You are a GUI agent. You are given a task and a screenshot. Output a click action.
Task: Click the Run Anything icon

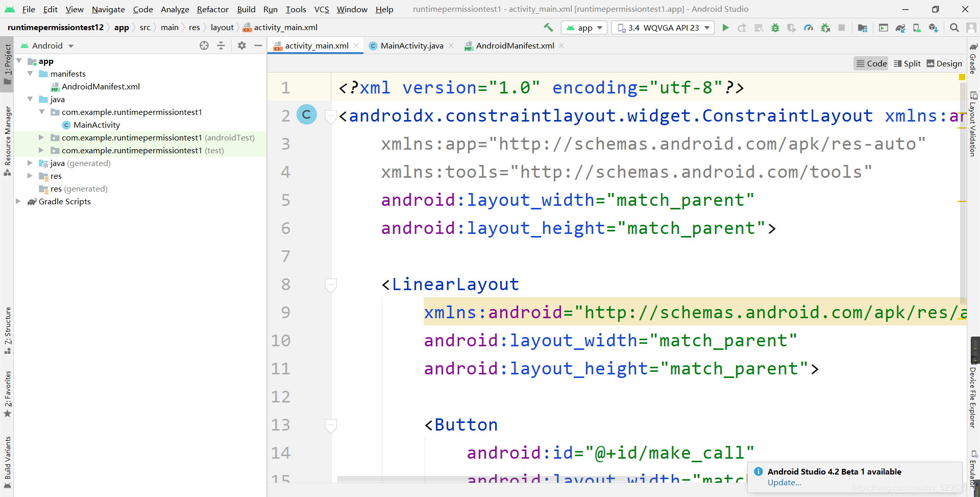(884, 28)
